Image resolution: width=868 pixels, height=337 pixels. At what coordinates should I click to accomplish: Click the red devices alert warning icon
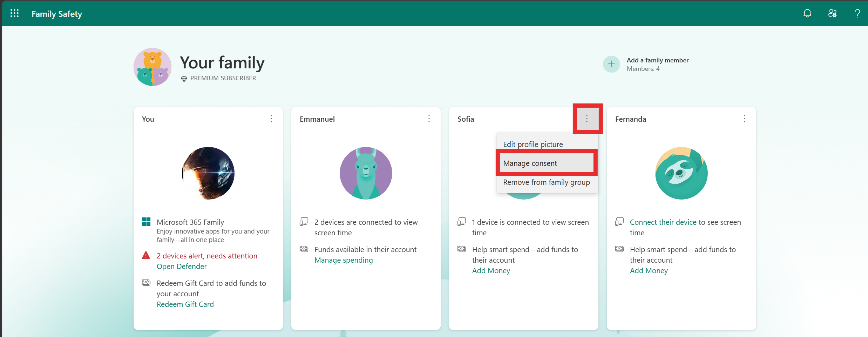point(146,255)
